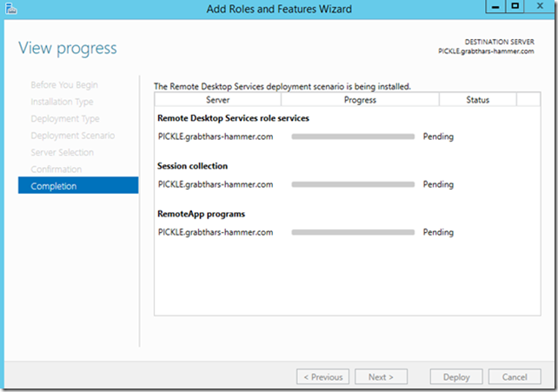Select the highlighted Completion step

[x=78, y=185]
